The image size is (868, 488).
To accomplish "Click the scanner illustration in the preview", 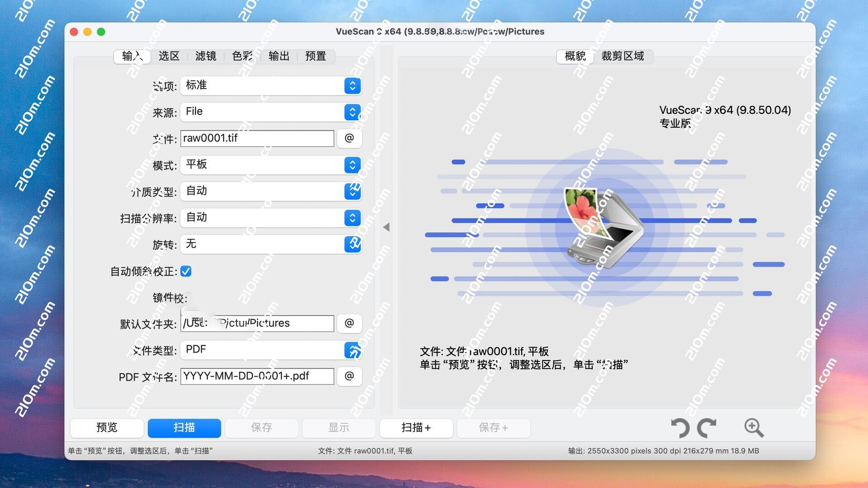I will (604, 228).
